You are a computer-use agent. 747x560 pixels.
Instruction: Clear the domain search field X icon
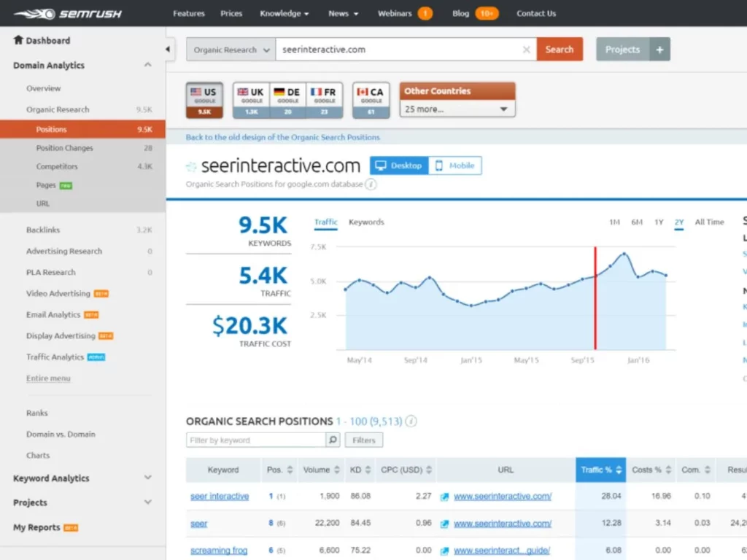(526, 50)
